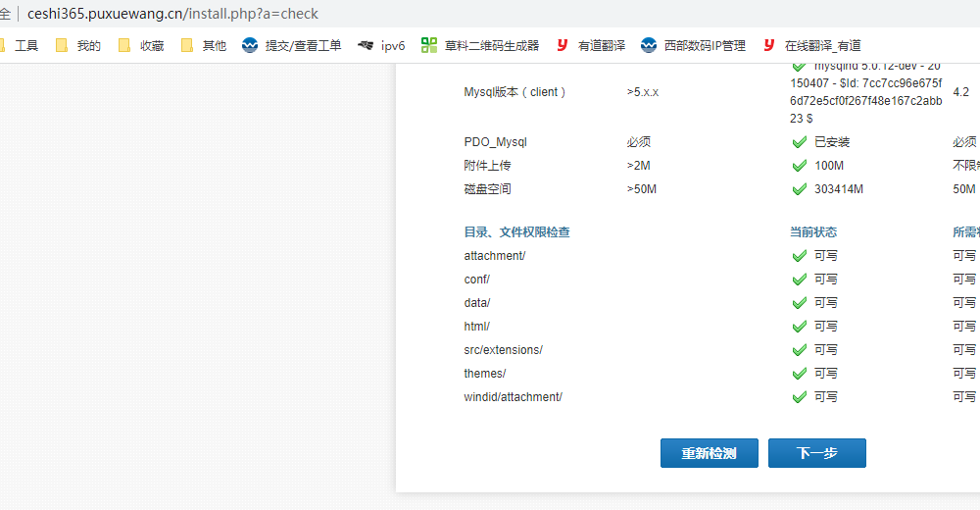Viewport: 980px width, 510px height.
Task: Select the 100M upload limit value
Action: 829,166
